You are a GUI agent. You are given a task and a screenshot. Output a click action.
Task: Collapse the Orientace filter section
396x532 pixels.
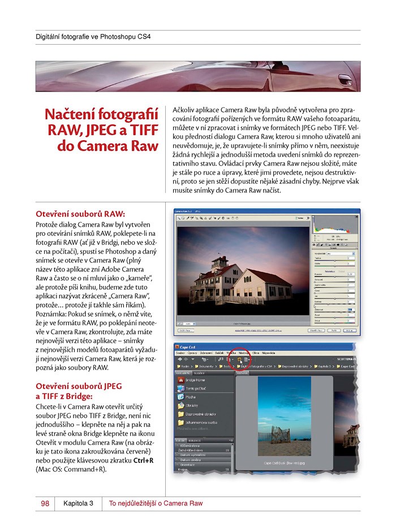tap(177, 465)
